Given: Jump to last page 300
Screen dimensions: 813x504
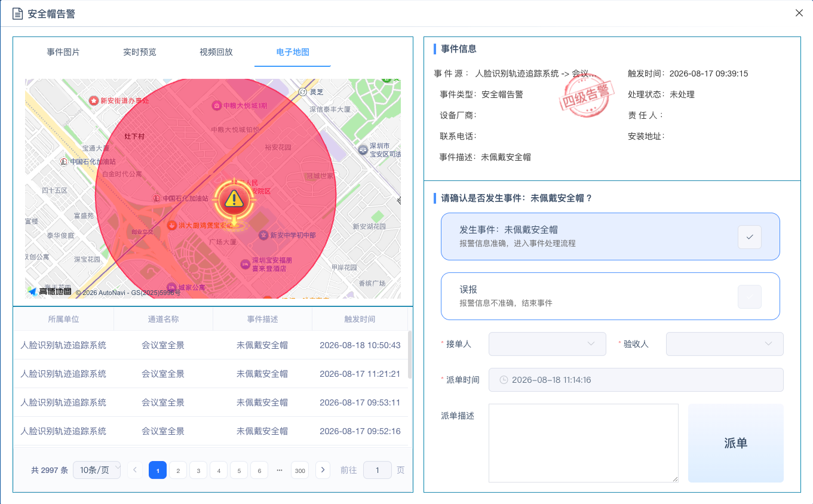Looking at the screenshot, I should coord(300,470).
